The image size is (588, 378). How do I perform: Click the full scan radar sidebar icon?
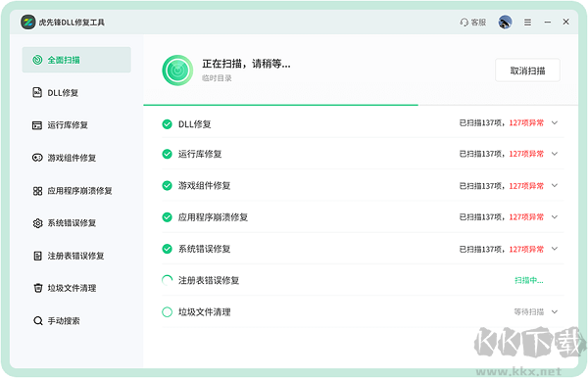[37, 60]
